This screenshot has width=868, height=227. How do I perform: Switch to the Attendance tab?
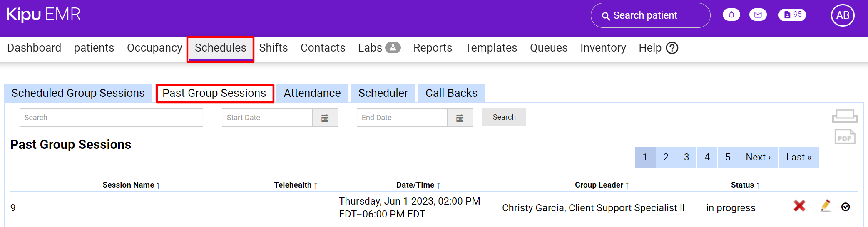312,93
